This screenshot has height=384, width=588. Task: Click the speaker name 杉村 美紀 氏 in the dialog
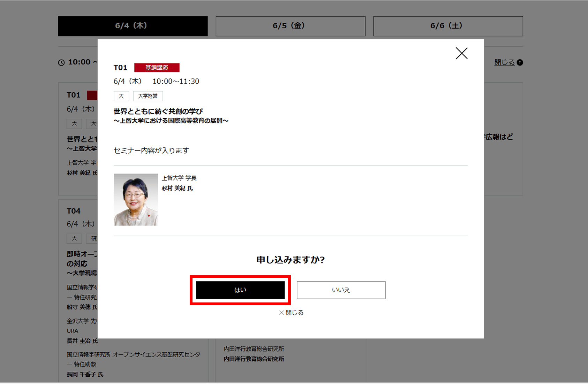point(177,188)
